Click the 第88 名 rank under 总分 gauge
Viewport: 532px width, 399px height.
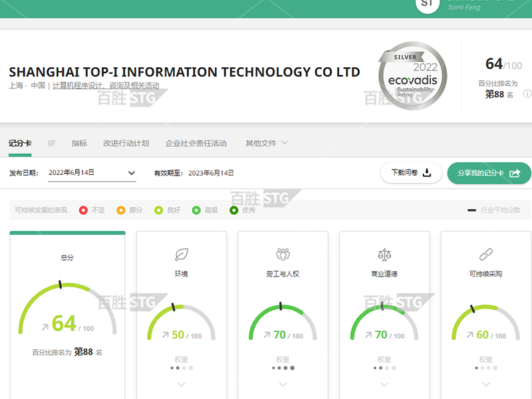[88, 352]
